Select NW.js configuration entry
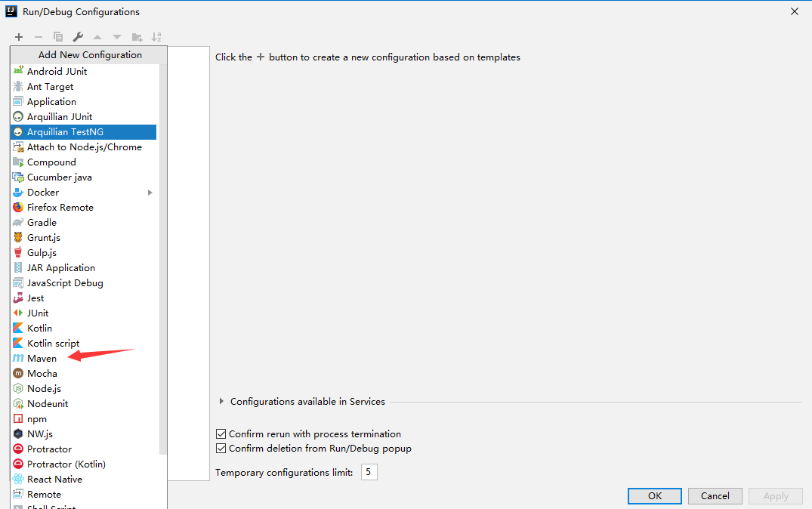This screenshot has width=812, height=509. pyautogui.click(x=83, y=433)
